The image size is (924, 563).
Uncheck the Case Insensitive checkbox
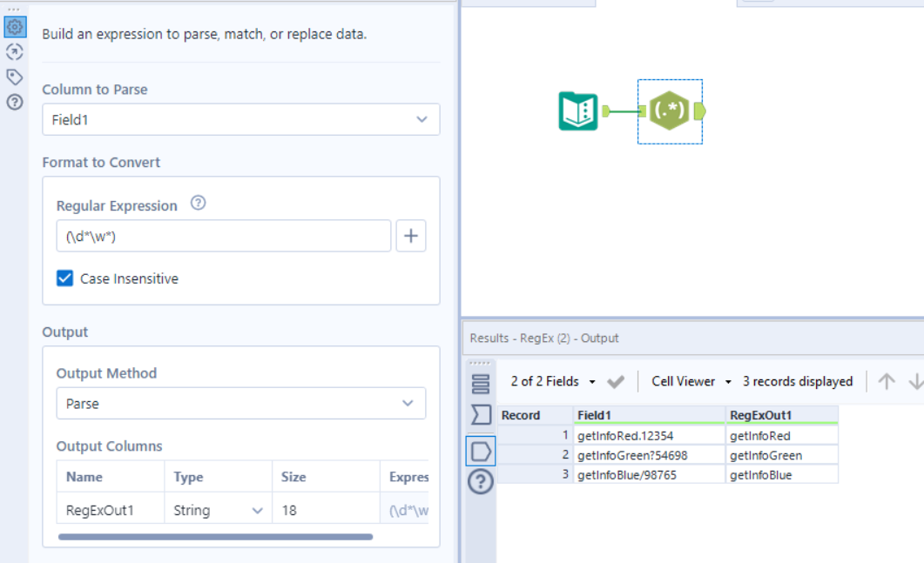coord(64,278)
